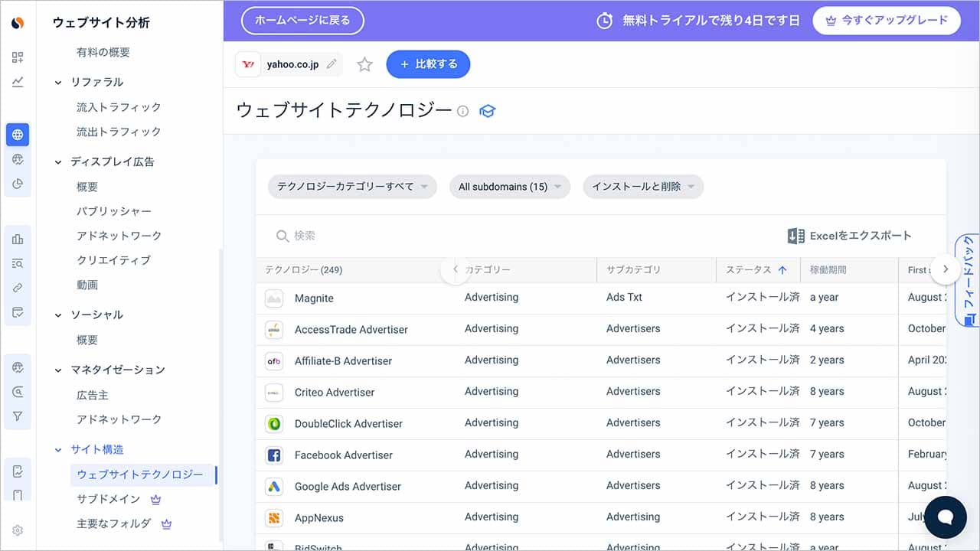Add yahoo.co.jp to favorites star
This screenshot has width=980, height=551.
(364, 64)
